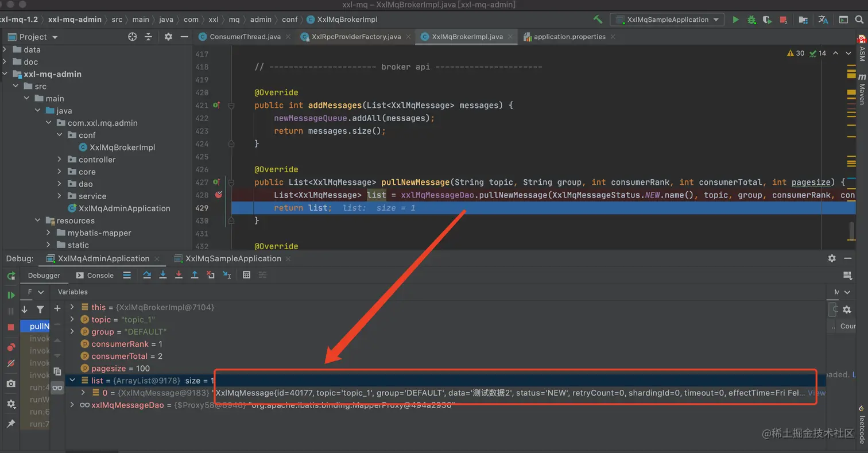Screen dimensions: 868x453
Task: Open the XxlMqSampleApplication run configuration dropdown
Action: [666, 20]
